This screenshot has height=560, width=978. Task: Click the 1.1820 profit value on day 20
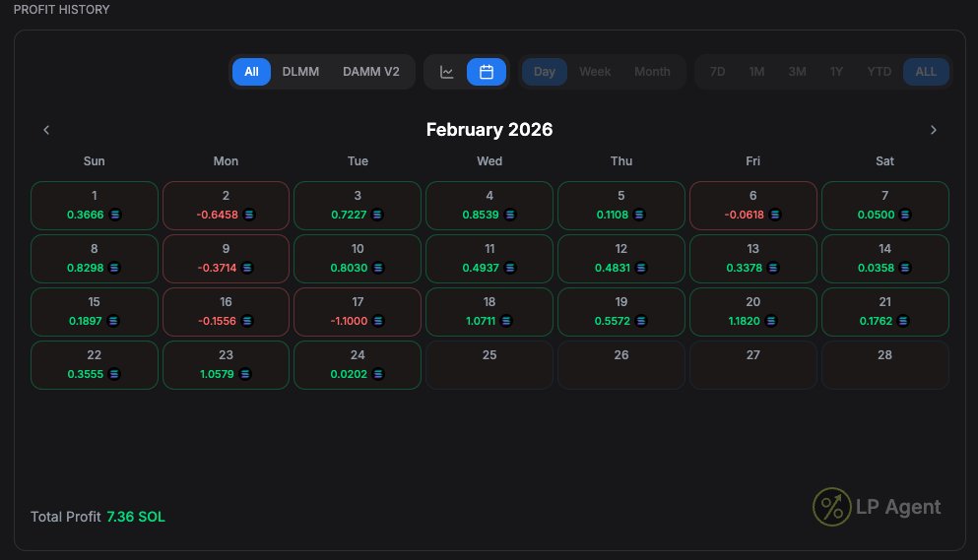(x=745, y=321)
